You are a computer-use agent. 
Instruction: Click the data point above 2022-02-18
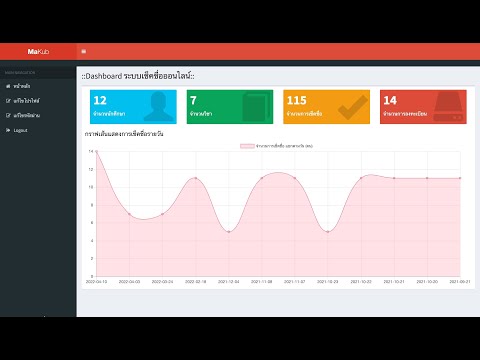(196, 178)
